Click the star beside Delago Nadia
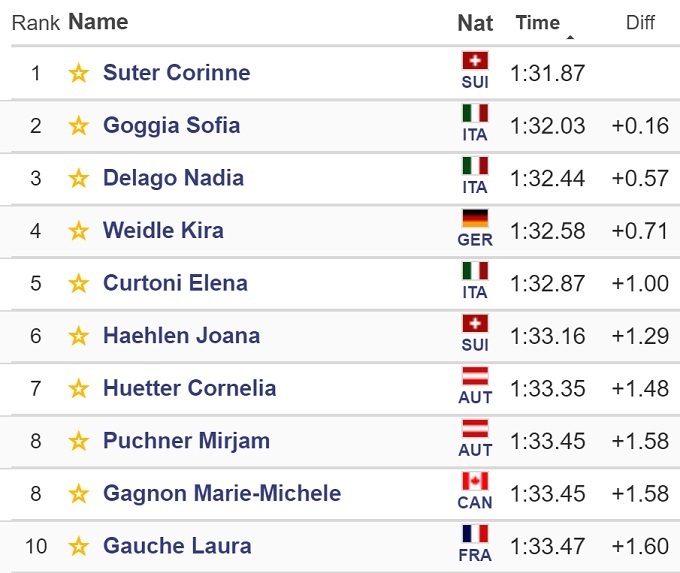The height and width of the screenshot is (573, 680). coord(79,178)
